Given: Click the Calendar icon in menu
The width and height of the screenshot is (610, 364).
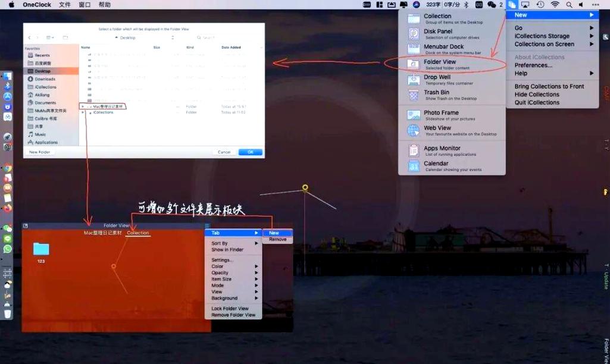Looking at the screenshot, I should (x=414, y=166).
